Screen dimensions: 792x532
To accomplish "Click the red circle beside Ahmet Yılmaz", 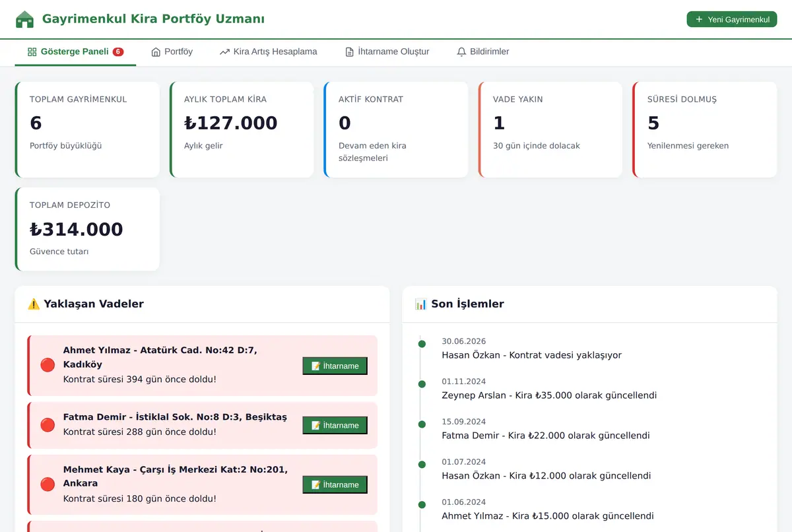I will (48, 365).
